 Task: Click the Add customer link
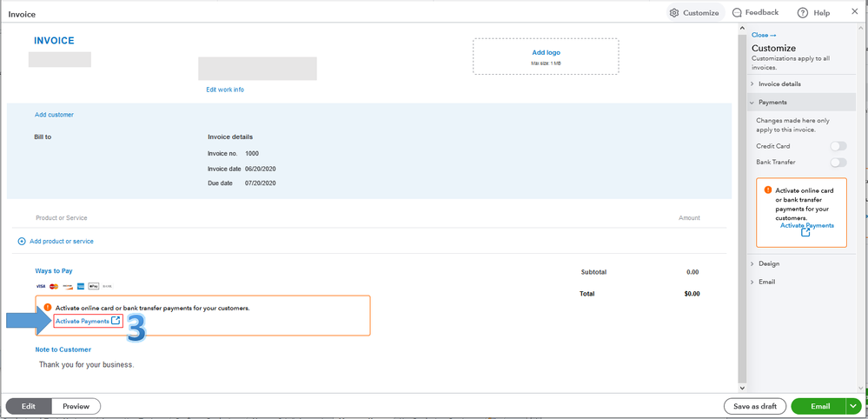coord(54,115)
